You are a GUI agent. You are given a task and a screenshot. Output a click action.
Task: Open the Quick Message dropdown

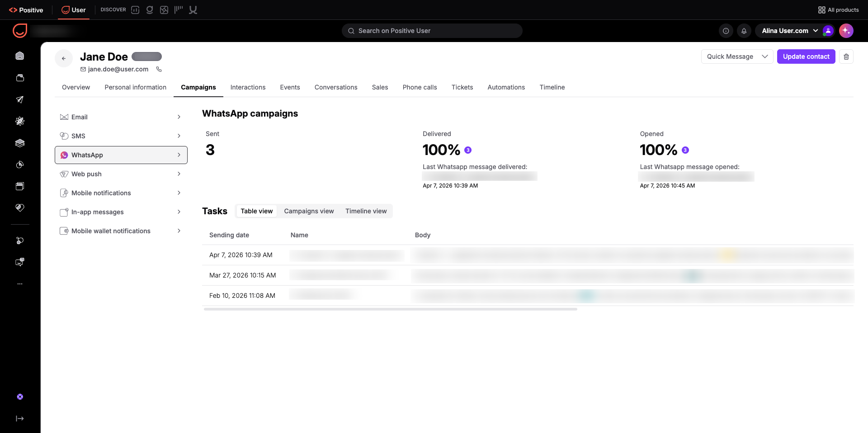(x=737, y=56)
